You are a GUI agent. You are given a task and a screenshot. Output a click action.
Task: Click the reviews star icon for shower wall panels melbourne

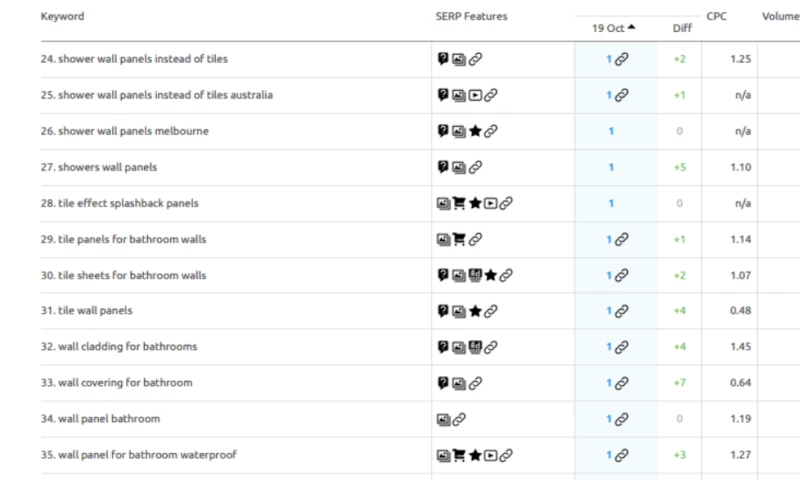click(474, 131)
